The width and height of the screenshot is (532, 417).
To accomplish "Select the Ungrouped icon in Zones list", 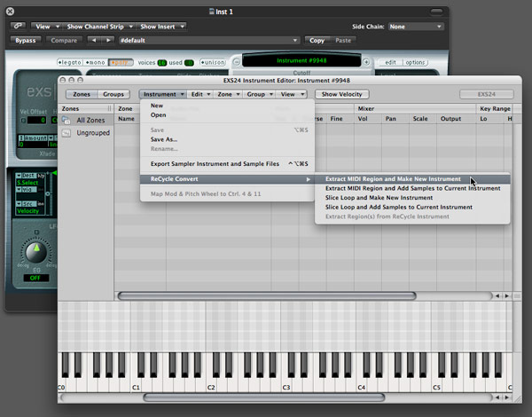I will pos(66,133).
